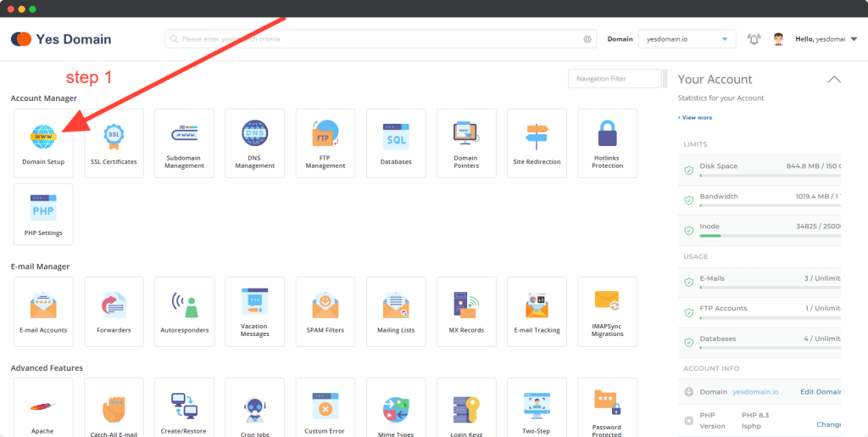Expand the Hello, yesdomai user menu

[826, 39]
